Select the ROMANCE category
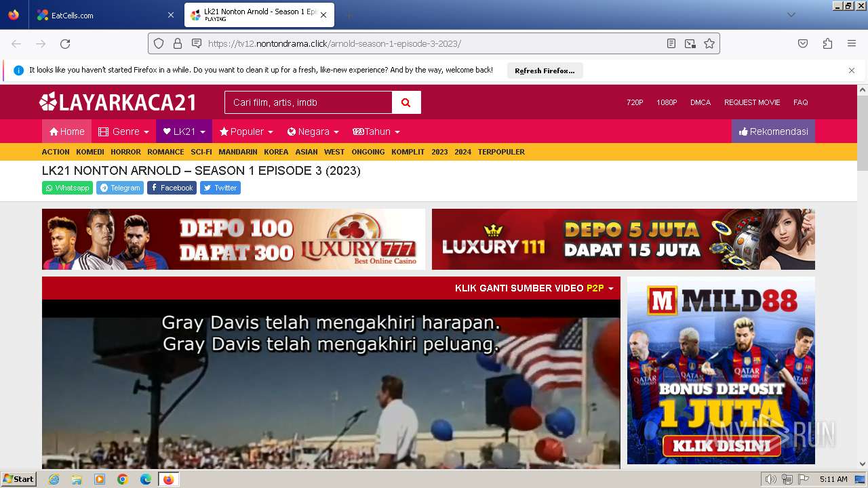Viewport: 868px width, 488px height. point(165,152)
